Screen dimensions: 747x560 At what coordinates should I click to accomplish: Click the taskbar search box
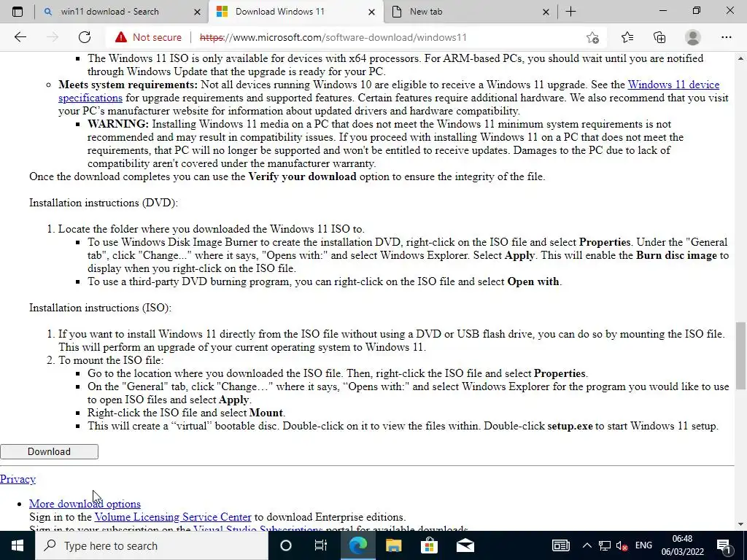(x=152, y=545)
